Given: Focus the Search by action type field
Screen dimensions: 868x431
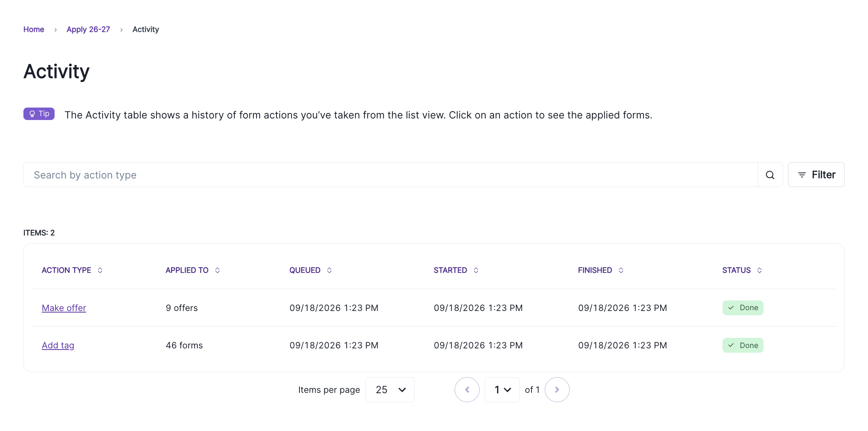Looking at the screenshot, I should [x=391, y=175].
